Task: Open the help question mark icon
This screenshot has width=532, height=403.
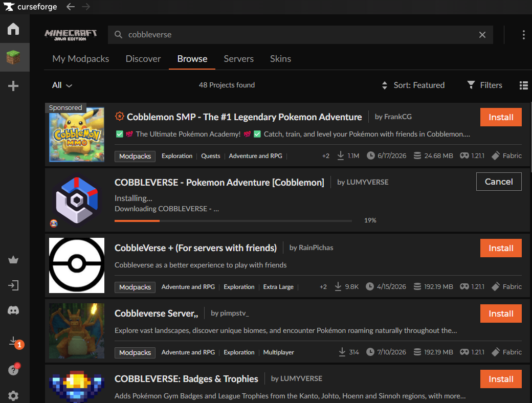Action: [x=14, y=369]
